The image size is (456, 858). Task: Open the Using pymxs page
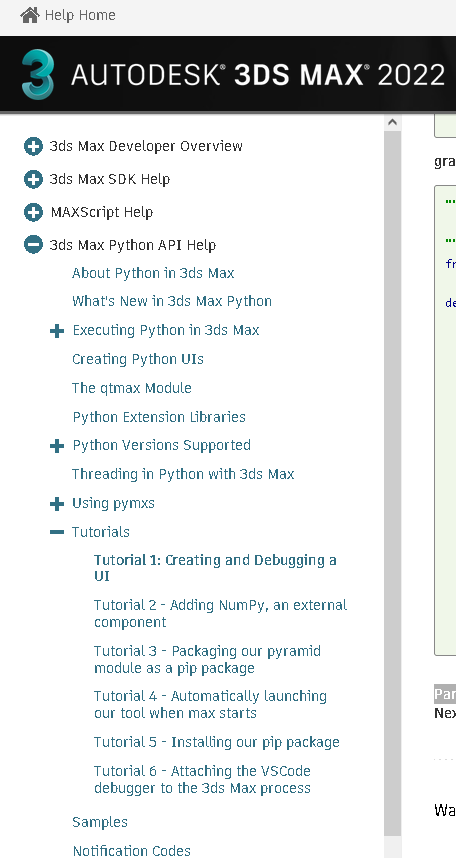click(x=113, y=503)
